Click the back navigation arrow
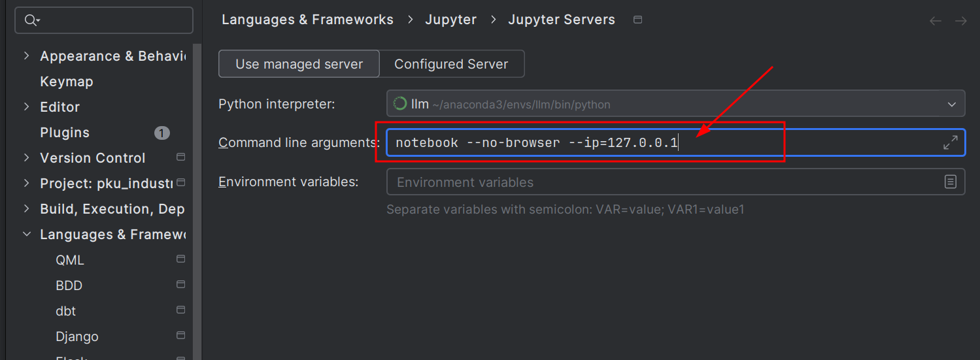Screen dimensions: 980x360 pos(936,21)
